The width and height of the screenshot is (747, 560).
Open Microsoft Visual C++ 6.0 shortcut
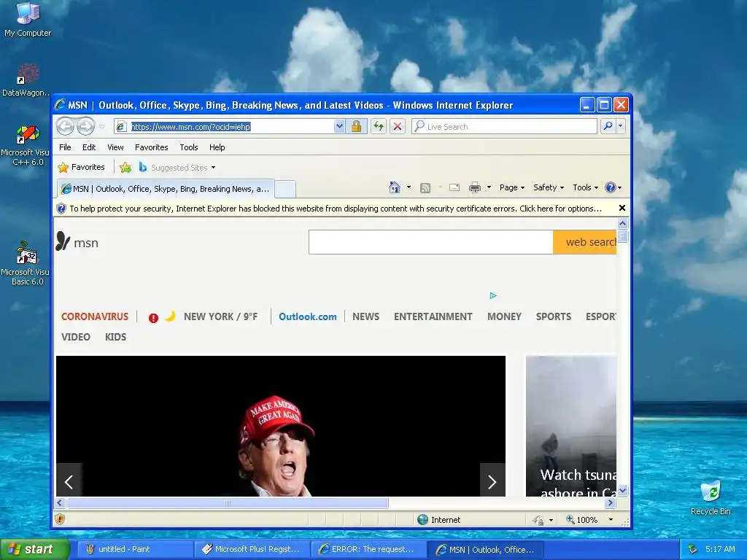(26, 146)
